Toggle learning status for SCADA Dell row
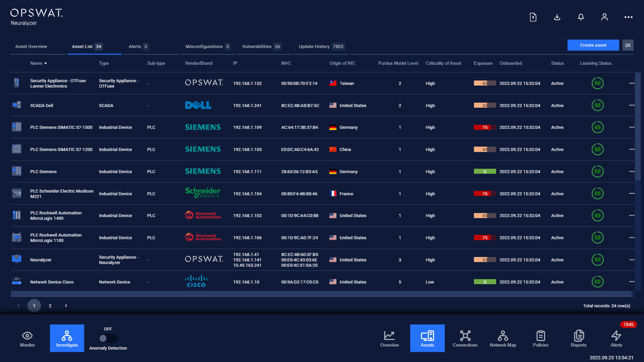This screenshot has width=644, height=362. pyautogui.click(x=598, y=105)
